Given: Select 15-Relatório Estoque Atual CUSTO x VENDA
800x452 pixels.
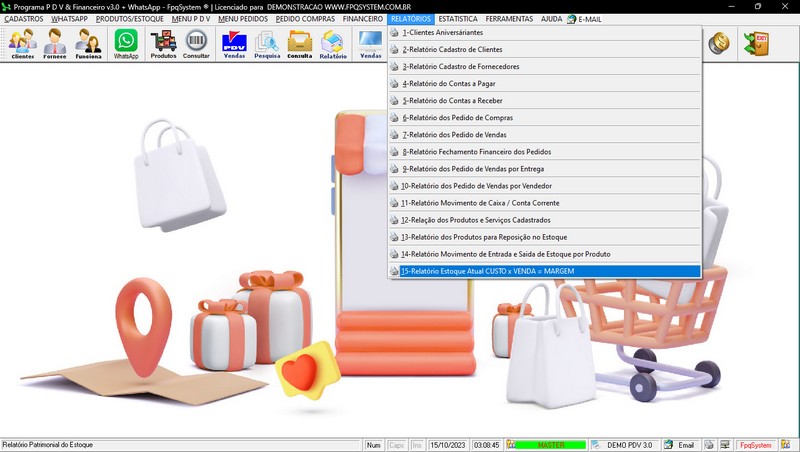Looking at the screenshot, I should 544,271.
